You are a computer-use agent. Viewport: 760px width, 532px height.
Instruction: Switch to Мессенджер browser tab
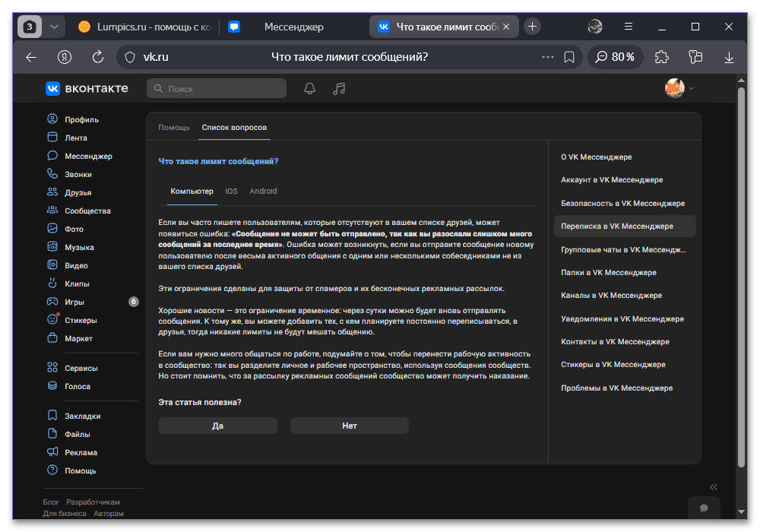293,27
